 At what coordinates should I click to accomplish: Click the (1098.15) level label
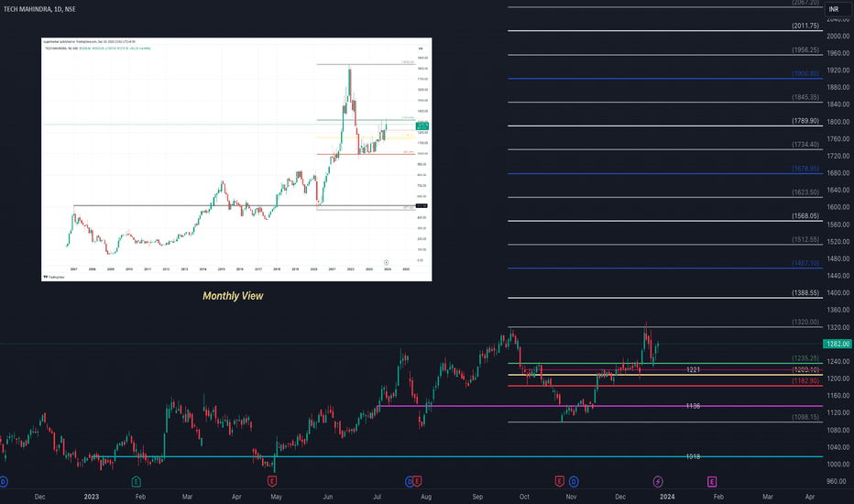coord(805,417)
